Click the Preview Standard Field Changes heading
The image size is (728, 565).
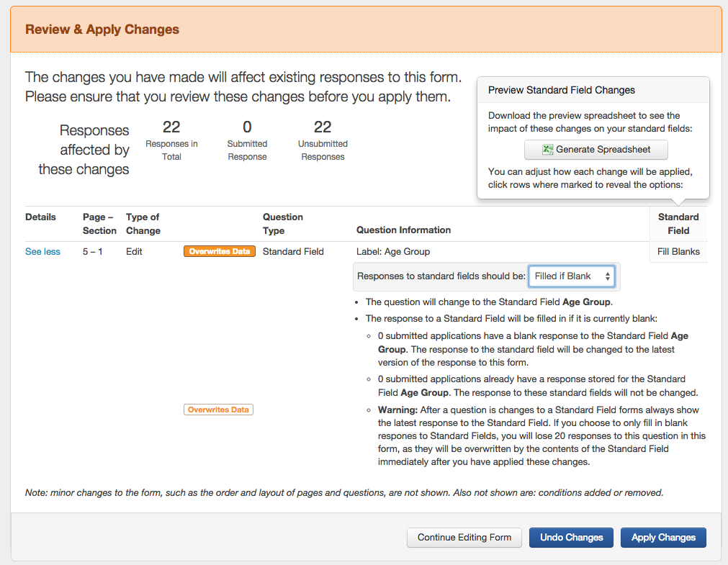pos(562,91)
